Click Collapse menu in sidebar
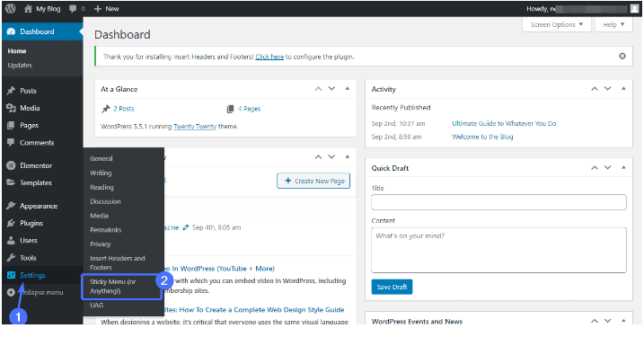The width and height of the screenshot is (644, 337). pyautogui.click(x=35, y=293)
